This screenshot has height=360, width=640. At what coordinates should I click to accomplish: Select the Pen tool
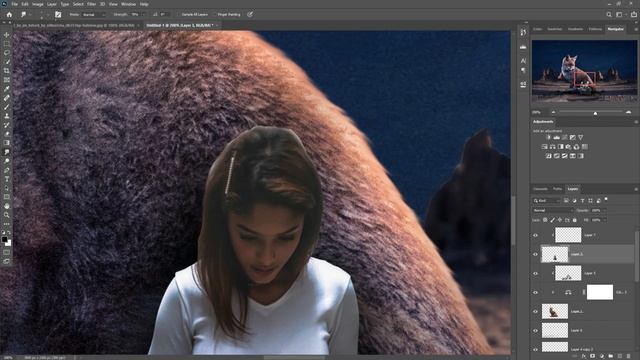coord(7,170)
